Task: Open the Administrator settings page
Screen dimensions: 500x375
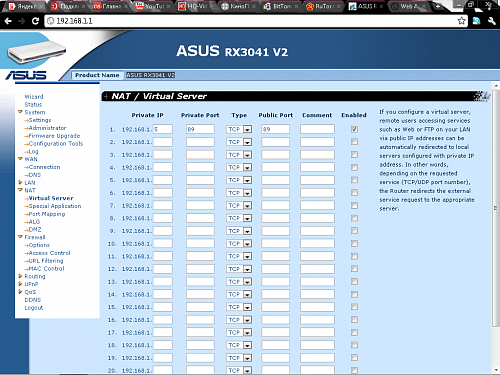Action: pos(47,128)
